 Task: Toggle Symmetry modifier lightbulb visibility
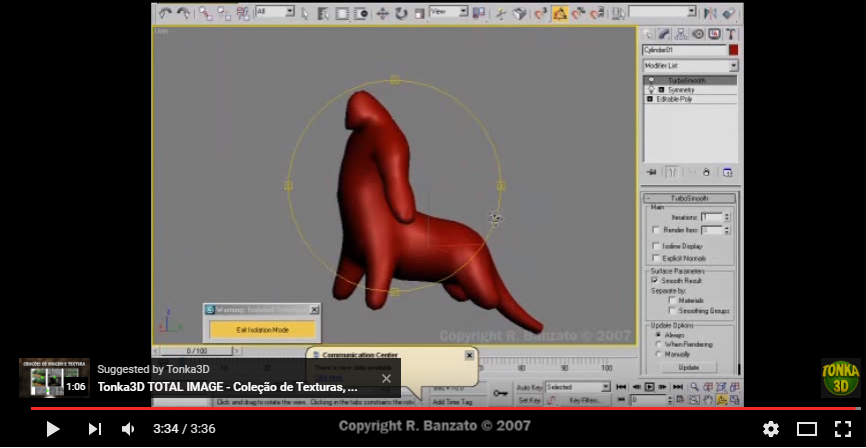pyautogui.click(x=651, y=89)
